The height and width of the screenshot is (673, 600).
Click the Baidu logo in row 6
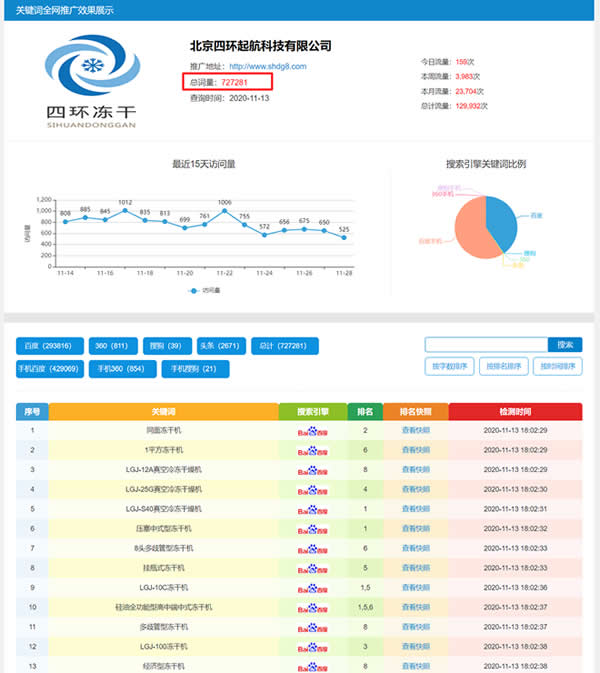(313, 529)
